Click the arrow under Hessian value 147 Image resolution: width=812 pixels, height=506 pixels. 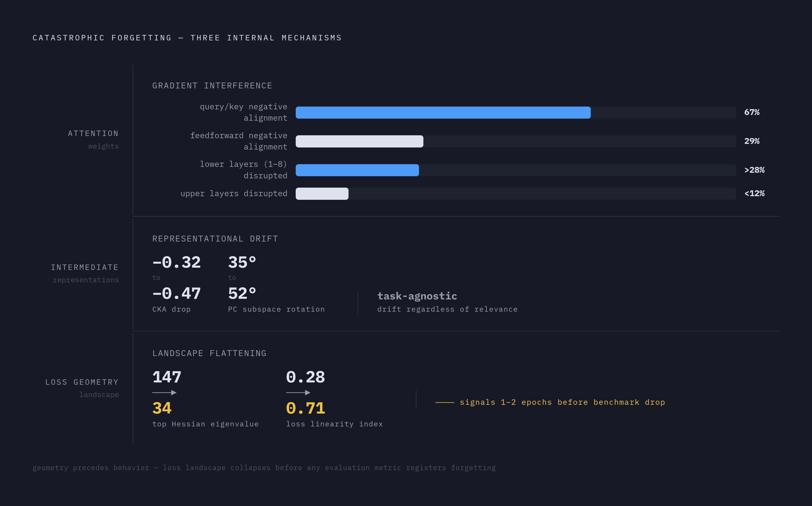(164, 393)
